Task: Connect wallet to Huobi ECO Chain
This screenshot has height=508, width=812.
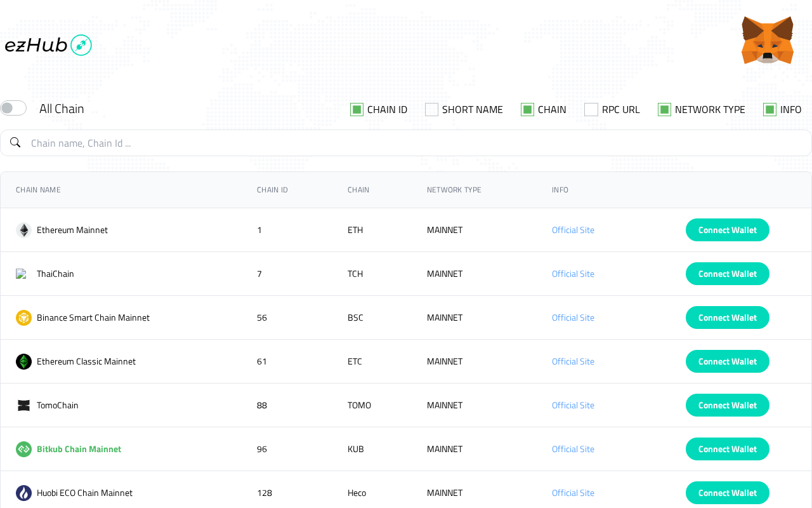Action: point(728,493)
